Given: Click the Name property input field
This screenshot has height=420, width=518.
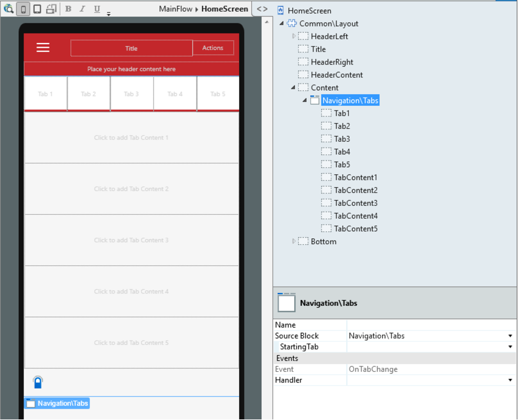Looking at the screenshot, I should 431,325.
